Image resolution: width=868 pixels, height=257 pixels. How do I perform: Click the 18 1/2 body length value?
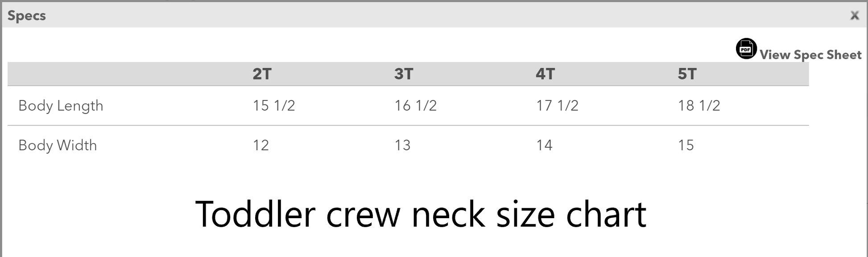[x=699, y=106]
